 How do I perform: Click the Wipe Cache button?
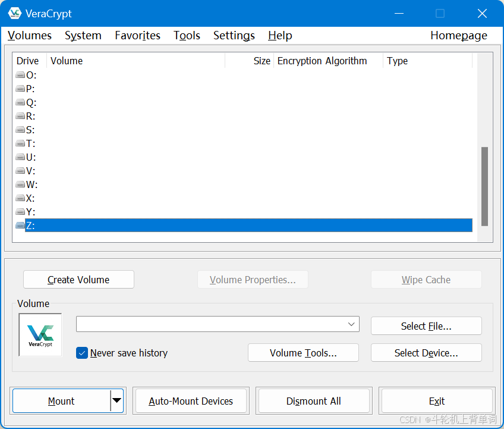(426, 279)
